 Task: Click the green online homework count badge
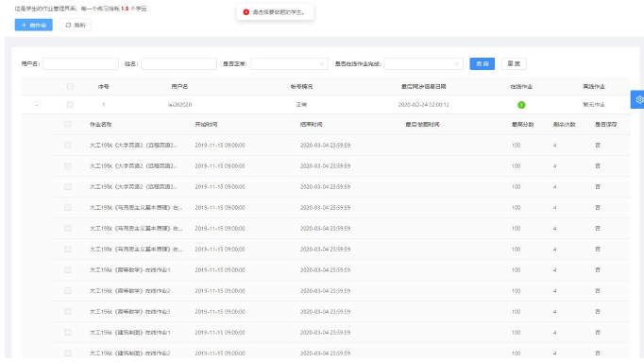[521, 105]
